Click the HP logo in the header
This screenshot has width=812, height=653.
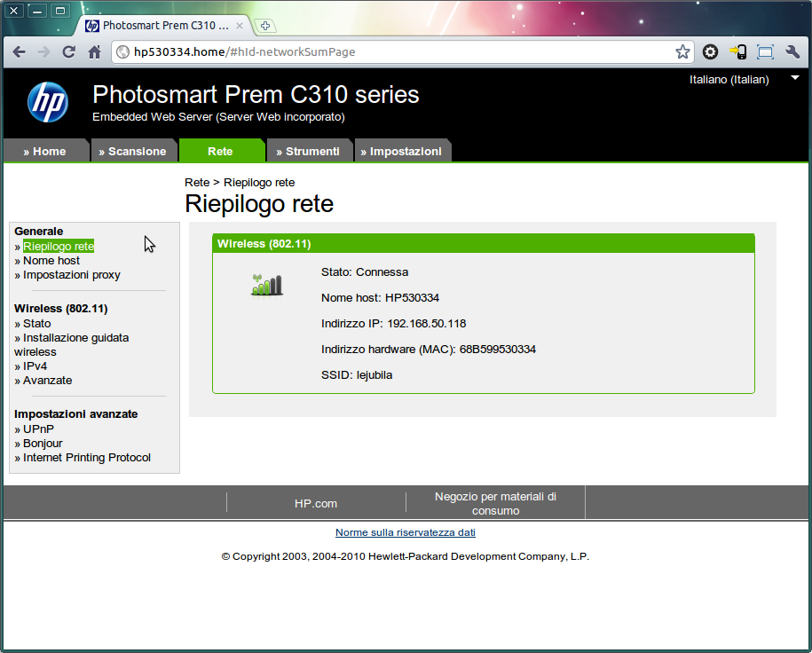tap(48, 102)
